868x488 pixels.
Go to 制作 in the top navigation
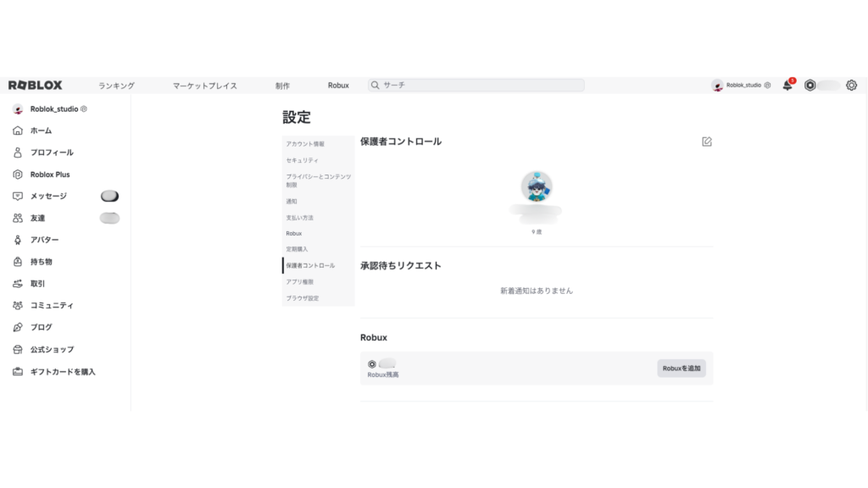pyautogui.click(x=282, y=86)
